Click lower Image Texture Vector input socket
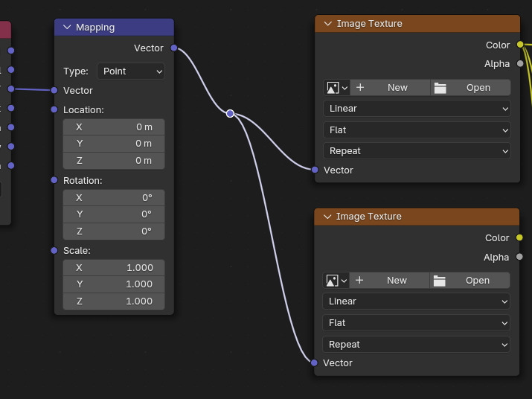 pyautogui.click(x=314, y=363)
